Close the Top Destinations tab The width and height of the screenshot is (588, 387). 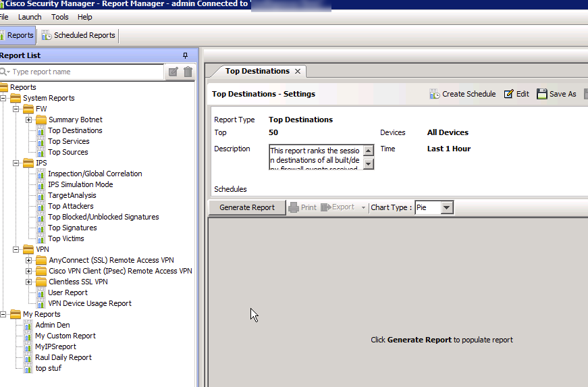(298, 71)
